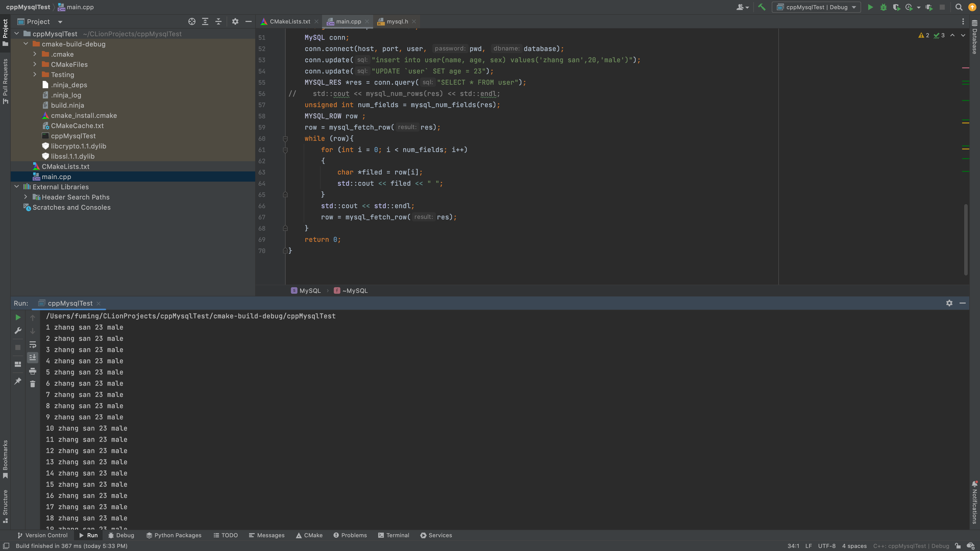Collapse the cppMysqlTest root folder
Image resolution: width=980 pixels, height=551 pixels.
point(17,34)
